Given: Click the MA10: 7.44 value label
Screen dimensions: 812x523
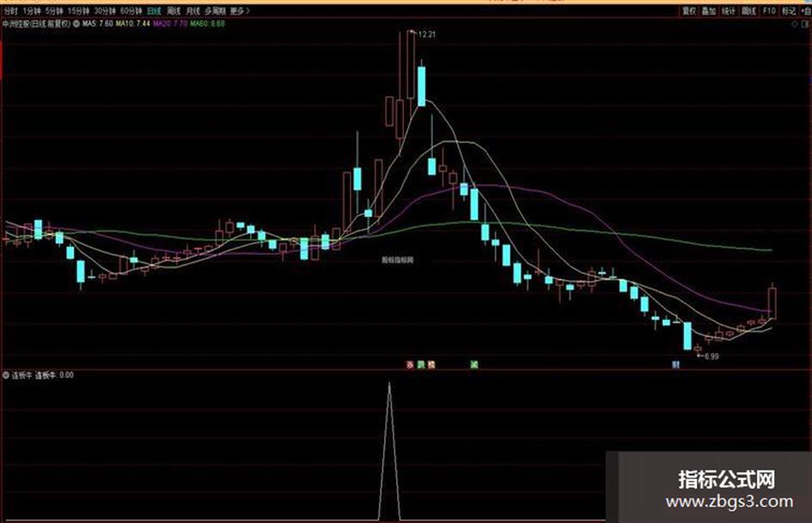Looking at the screenshot, I should tap(133, 24).
